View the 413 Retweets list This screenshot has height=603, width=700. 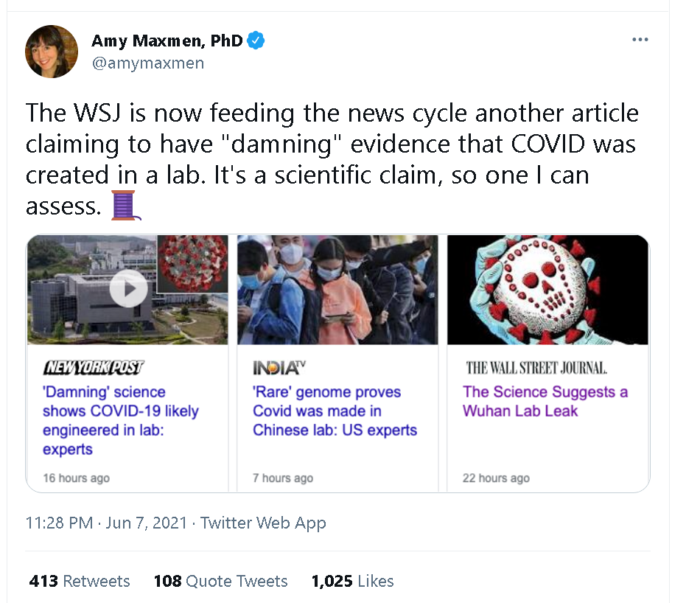click(x=80, y=581)
